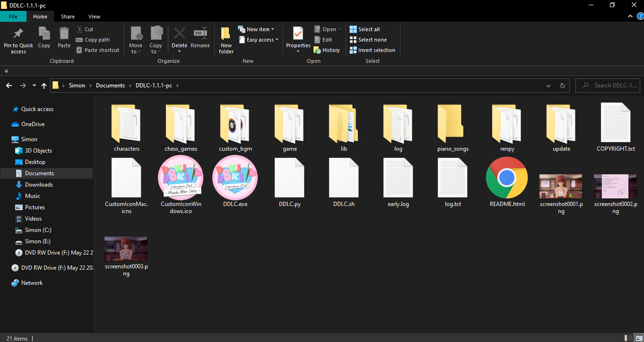
Task: Navigate to Documents in the breadcrumb bar
Action: (110, 85)
